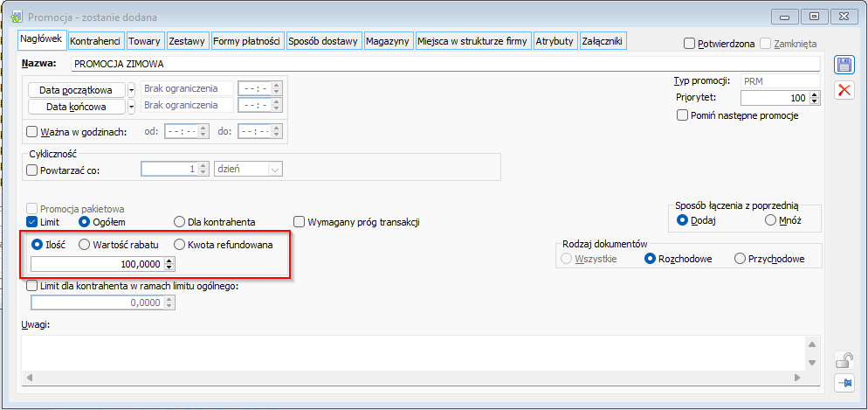Click the Typ promocji field PRM

(780, 81)
